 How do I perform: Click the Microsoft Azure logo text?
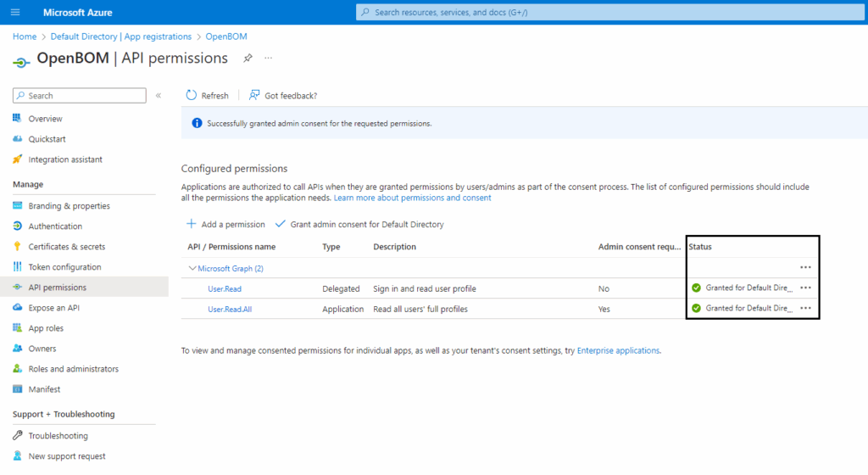[77, 12]
